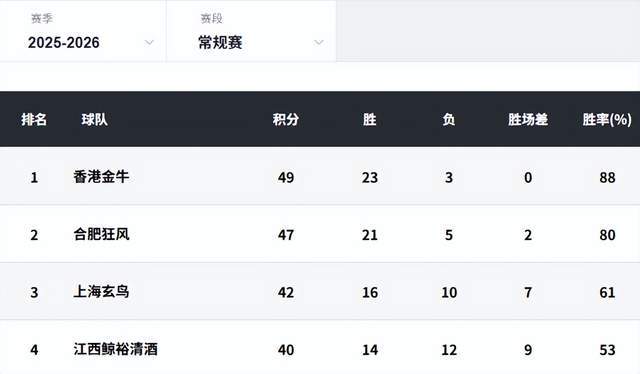The width and height of the screenshot is (640, 374).
Task: Click the 球队 column header
Action: pos(94,120)
